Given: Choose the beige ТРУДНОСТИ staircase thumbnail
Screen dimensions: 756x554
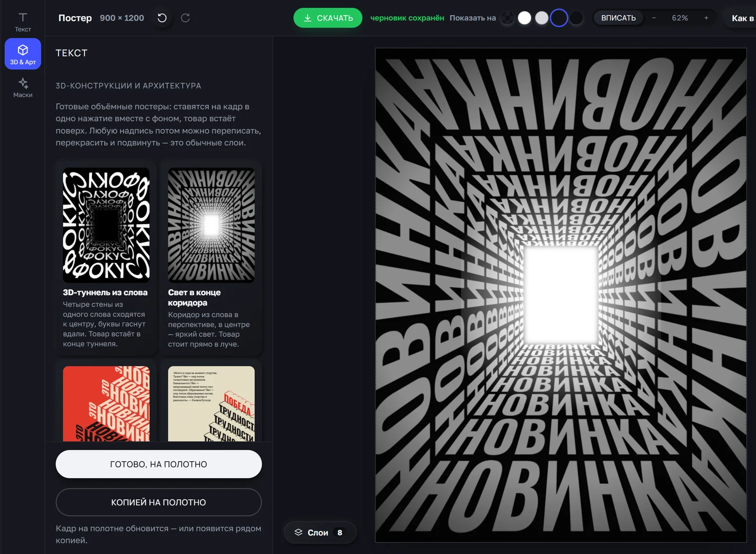Looking at the screenshot, I should [x=211, y=404].
